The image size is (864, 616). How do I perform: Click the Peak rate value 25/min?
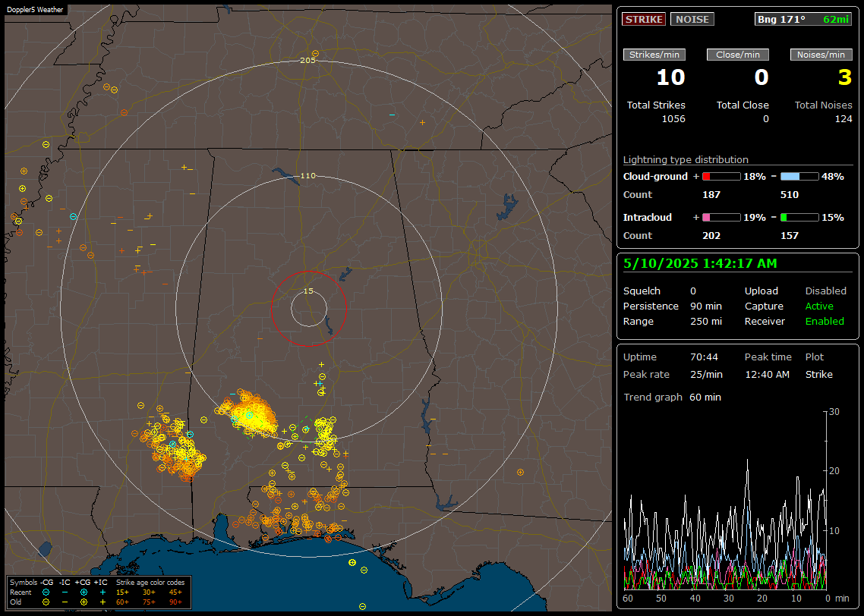pos(706,374)
